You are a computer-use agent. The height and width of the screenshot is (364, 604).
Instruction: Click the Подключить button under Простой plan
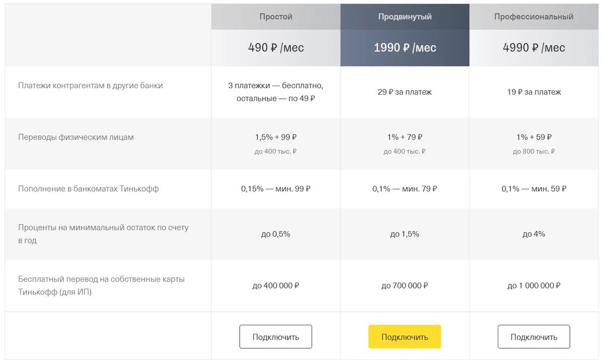[x=275, y=337]
